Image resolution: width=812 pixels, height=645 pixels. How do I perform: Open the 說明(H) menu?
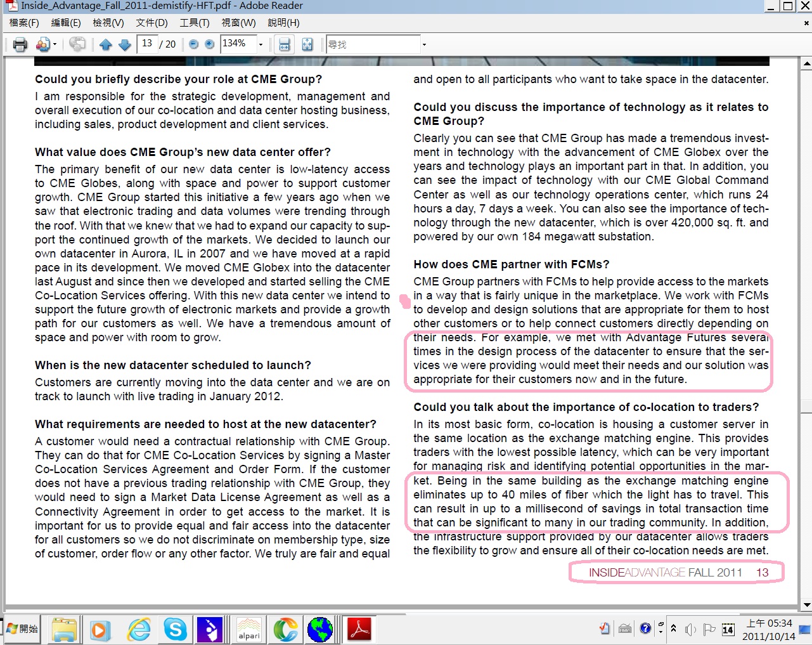click(x=283, y=23)
